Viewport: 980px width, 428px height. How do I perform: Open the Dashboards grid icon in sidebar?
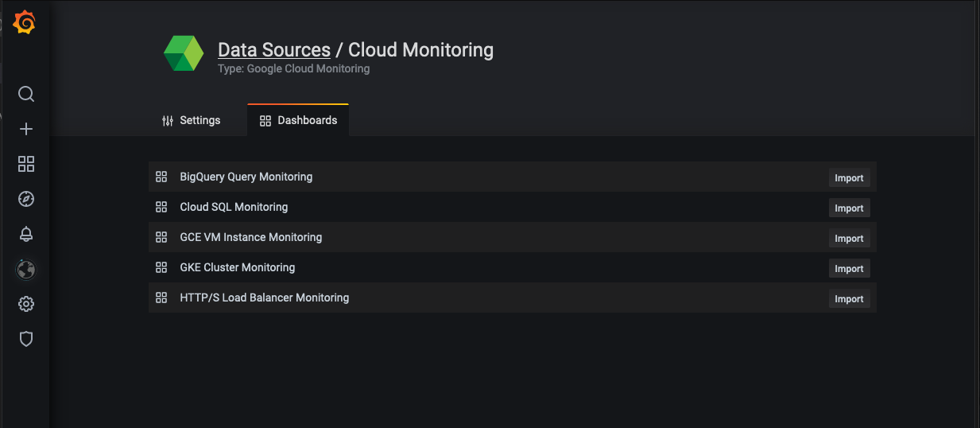click(26, 164)
